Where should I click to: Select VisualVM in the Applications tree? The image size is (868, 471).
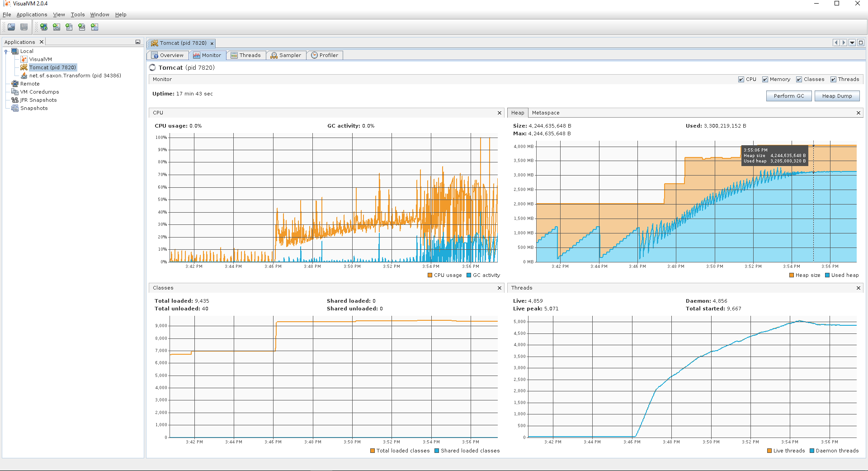[41, 59]
